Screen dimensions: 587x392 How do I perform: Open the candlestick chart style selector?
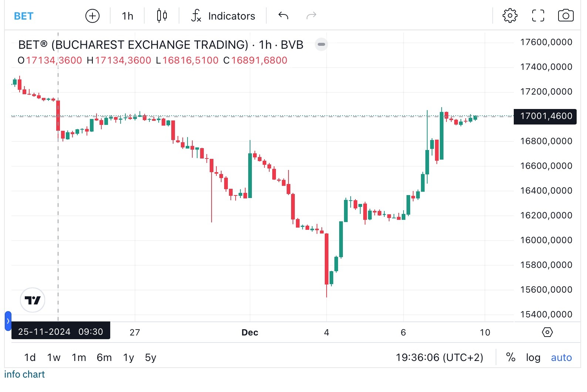[x=162, y=16]
